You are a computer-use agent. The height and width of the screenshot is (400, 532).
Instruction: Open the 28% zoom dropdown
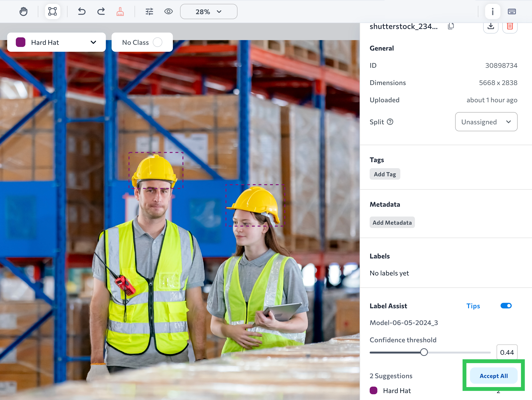point(209,11)
